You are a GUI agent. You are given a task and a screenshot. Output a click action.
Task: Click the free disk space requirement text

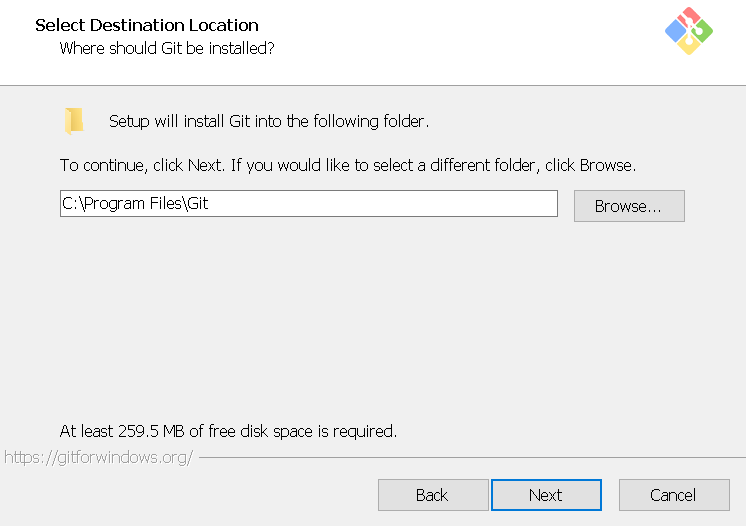228,432
